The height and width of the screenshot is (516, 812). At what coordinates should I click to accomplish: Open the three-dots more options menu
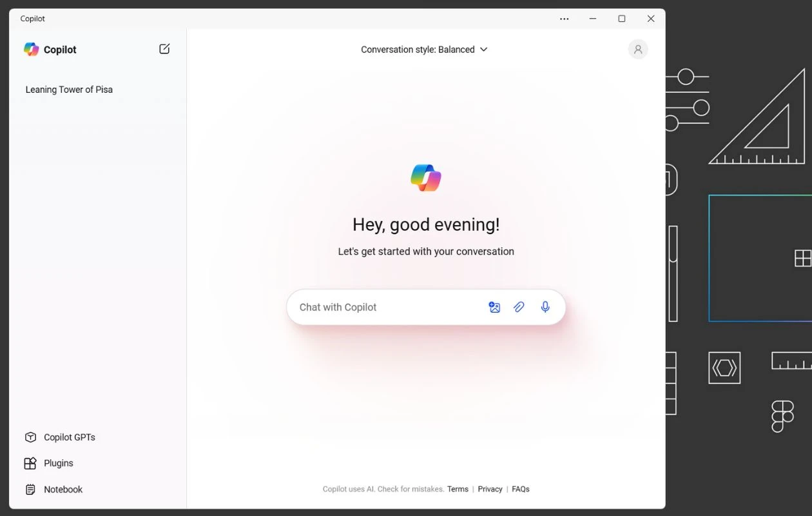565,19
